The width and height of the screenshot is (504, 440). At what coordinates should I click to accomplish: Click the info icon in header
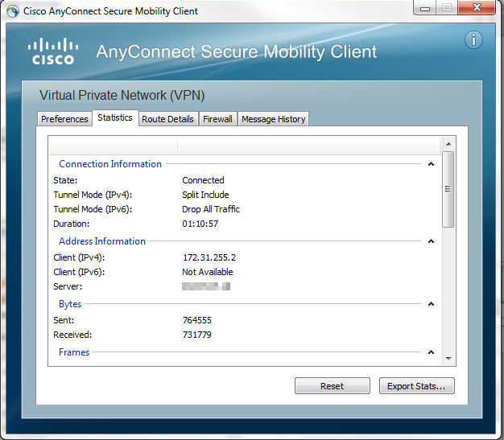[x=473, y=40]
